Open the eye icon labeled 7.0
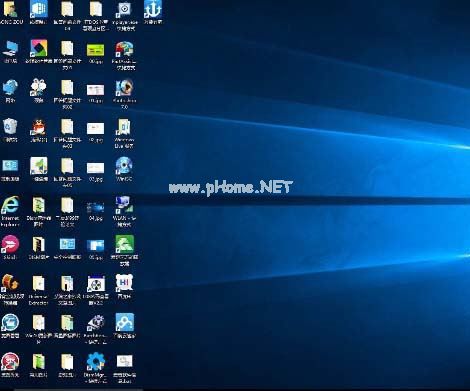 tap(124, 88)
